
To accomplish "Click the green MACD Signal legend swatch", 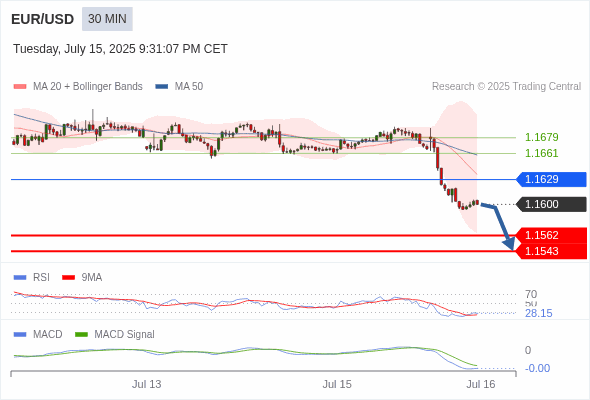I will (82, 335).
